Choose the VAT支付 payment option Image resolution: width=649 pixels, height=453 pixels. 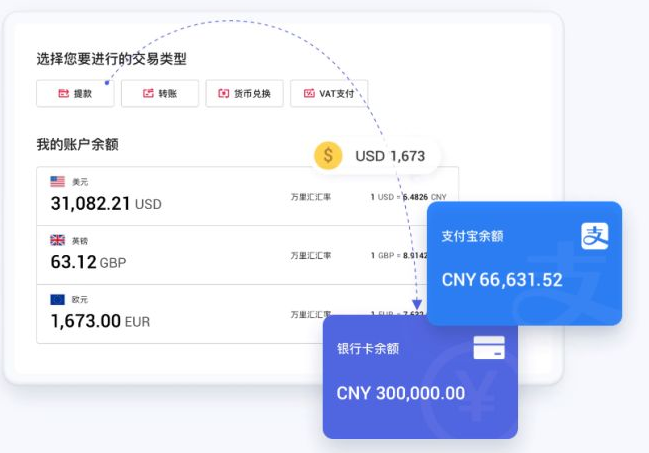[329, 94]
